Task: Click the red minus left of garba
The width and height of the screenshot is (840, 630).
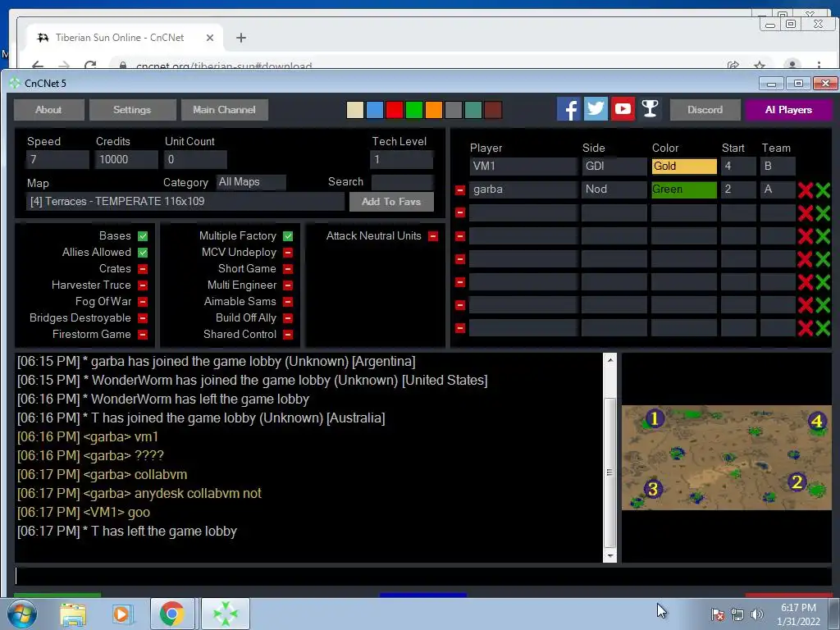Action: click(x=459, y=189)
